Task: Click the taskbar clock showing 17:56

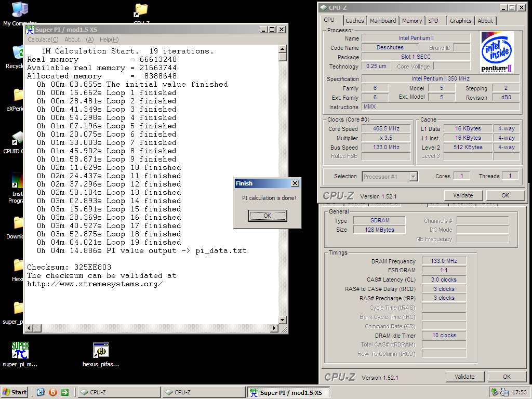Action: click(x=519, y=393)
